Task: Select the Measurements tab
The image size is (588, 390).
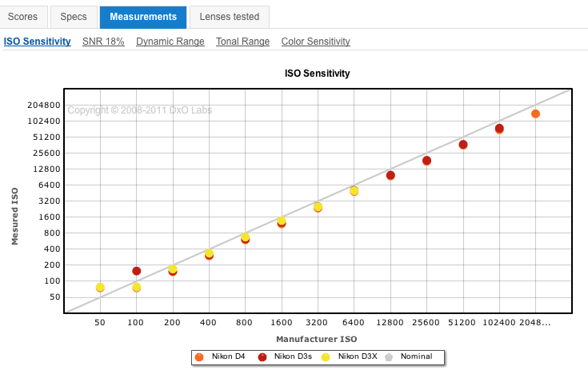Action: [x=143, y=17]
